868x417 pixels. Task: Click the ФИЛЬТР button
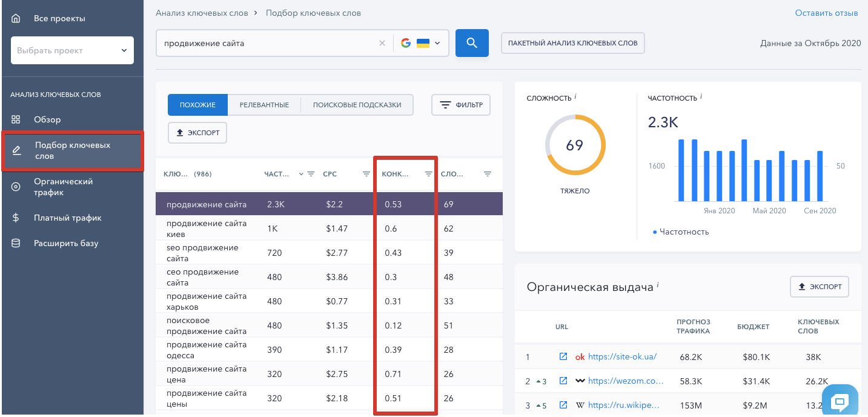tap(461, 105)
